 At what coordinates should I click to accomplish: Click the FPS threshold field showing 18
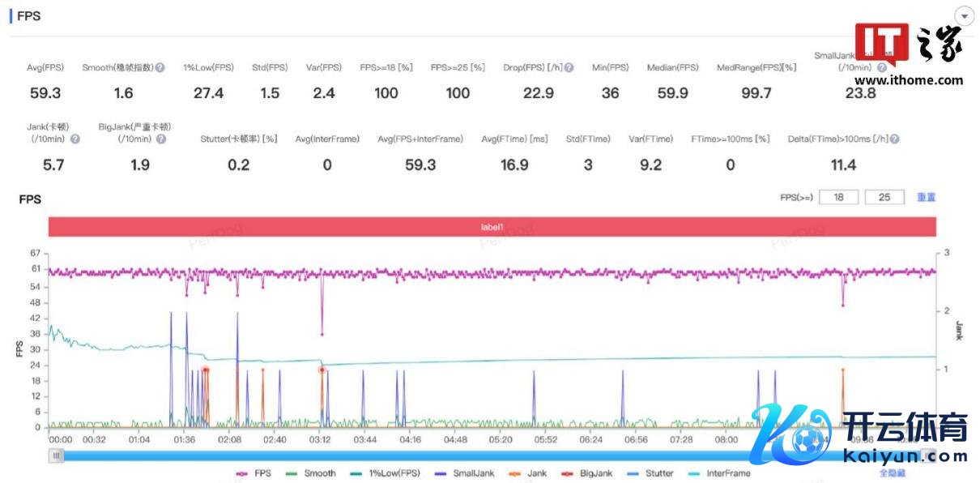838,198
